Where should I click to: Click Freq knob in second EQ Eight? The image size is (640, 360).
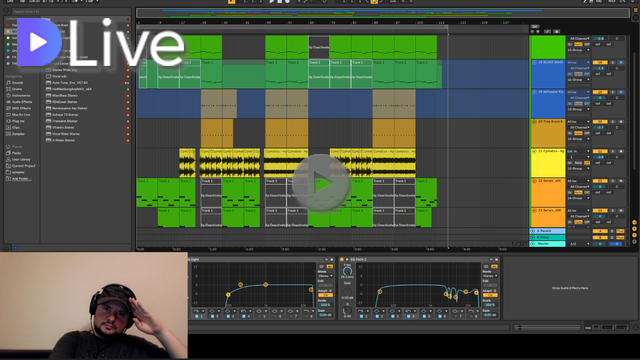pyautogui.click(x=347, y=271)
